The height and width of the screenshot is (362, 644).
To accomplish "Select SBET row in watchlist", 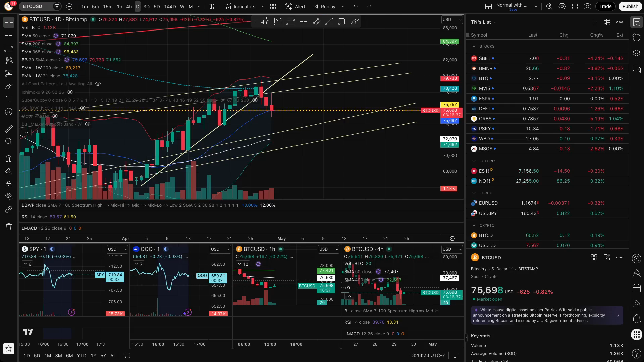I will [x=547, y=58].
